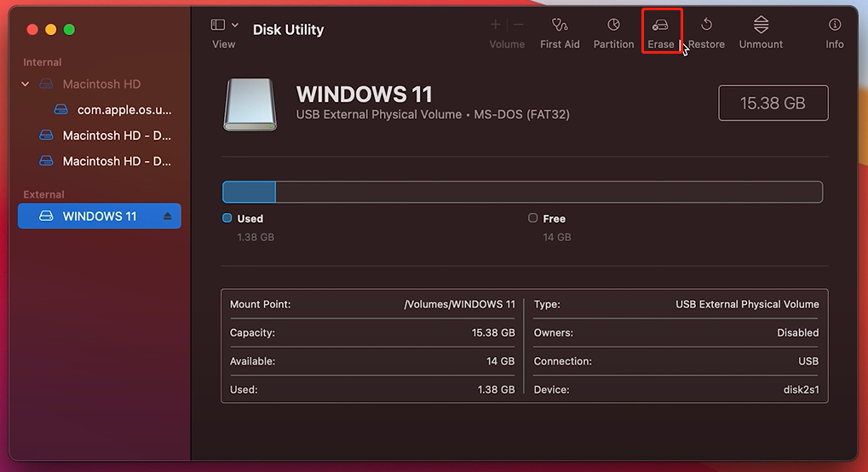This screenshot has height=472, width=868.
Task: Click the Used value 1.38 GB in table
Action: click(496, 389)
